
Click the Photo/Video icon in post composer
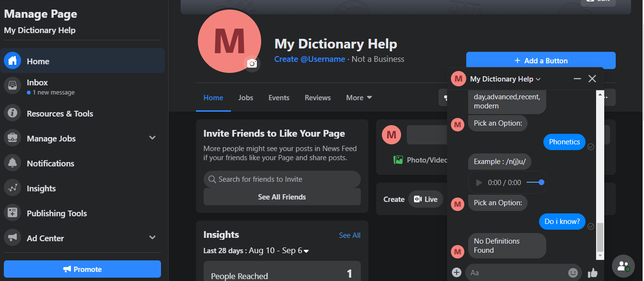(x=398, y=160)
